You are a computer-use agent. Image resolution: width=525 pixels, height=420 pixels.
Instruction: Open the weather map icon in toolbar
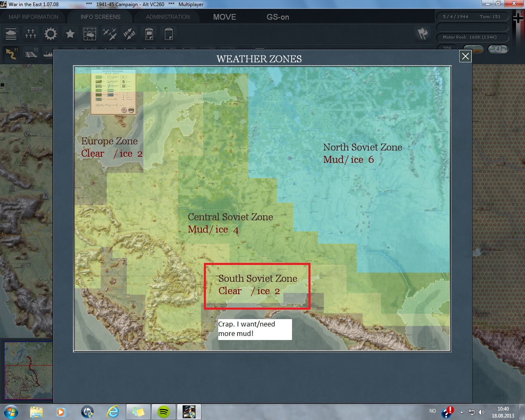(x=90, y=34)
